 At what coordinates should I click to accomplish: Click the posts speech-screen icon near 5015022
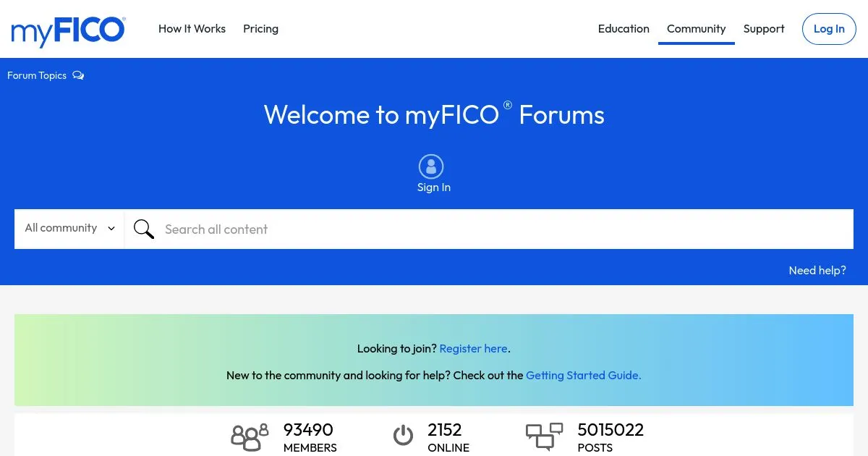coord(544,435)
